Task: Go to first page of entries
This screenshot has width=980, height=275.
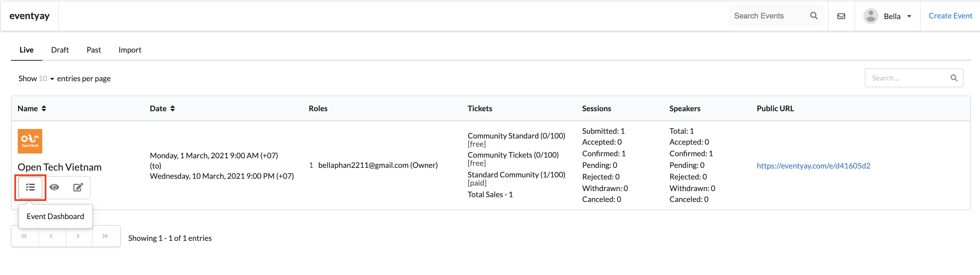Action: pyautogui.click(x=24, y=236)
